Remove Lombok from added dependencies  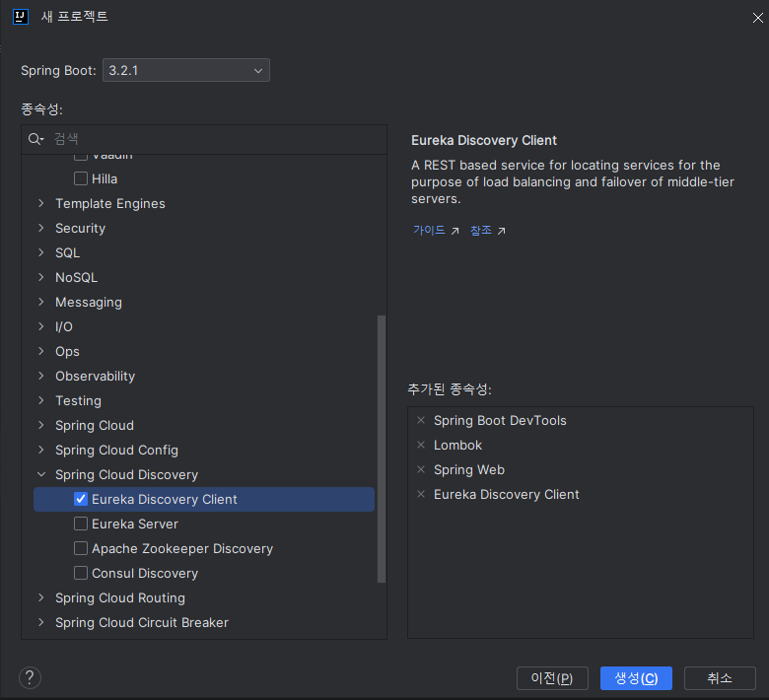click(x=421, y=445)
